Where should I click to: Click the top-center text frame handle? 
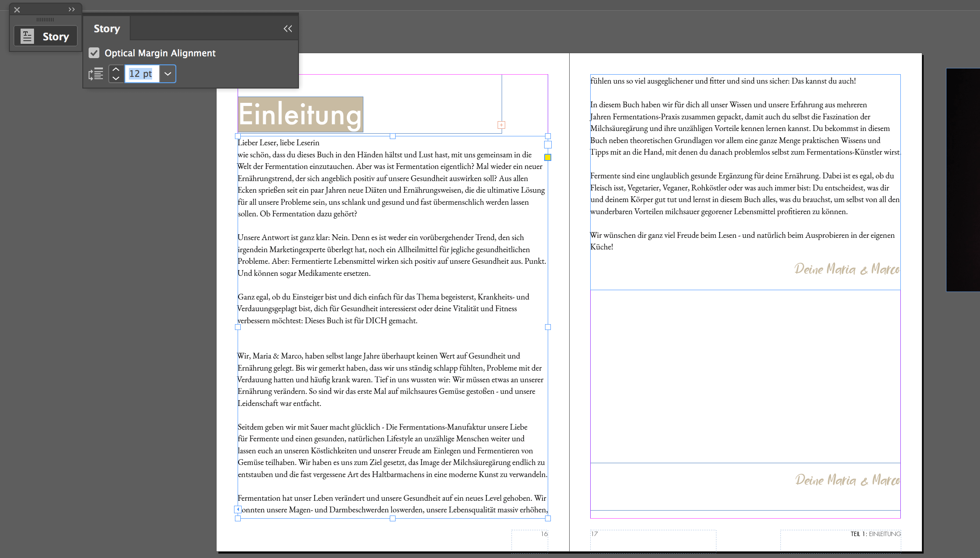392,136
